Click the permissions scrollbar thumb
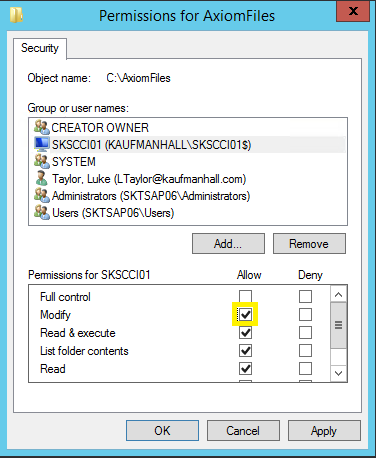376x458 pixels. coord(338,325)
